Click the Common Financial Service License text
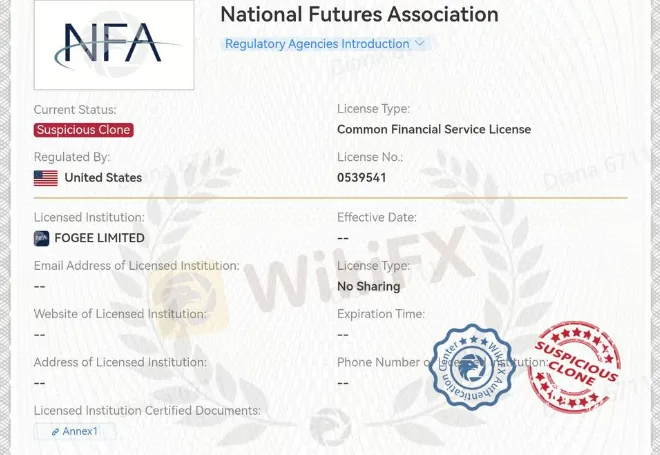660x455 pixels. tap(434, 129)
